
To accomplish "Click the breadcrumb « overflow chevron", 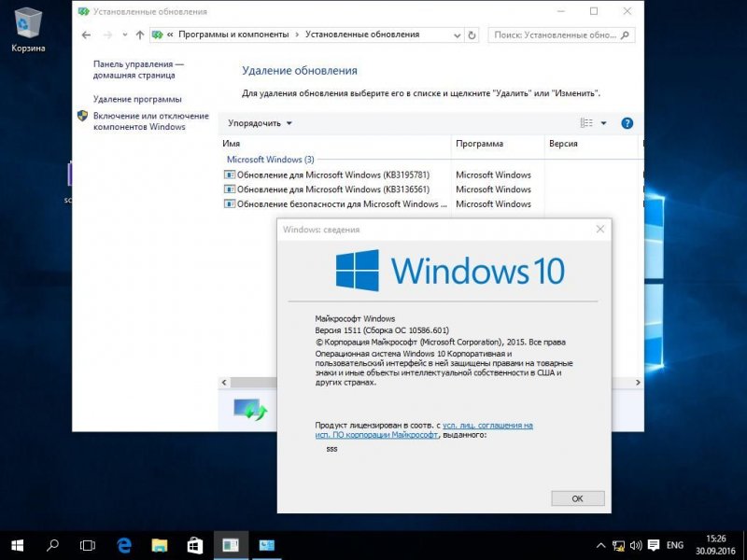I will [x=170, y=35].
